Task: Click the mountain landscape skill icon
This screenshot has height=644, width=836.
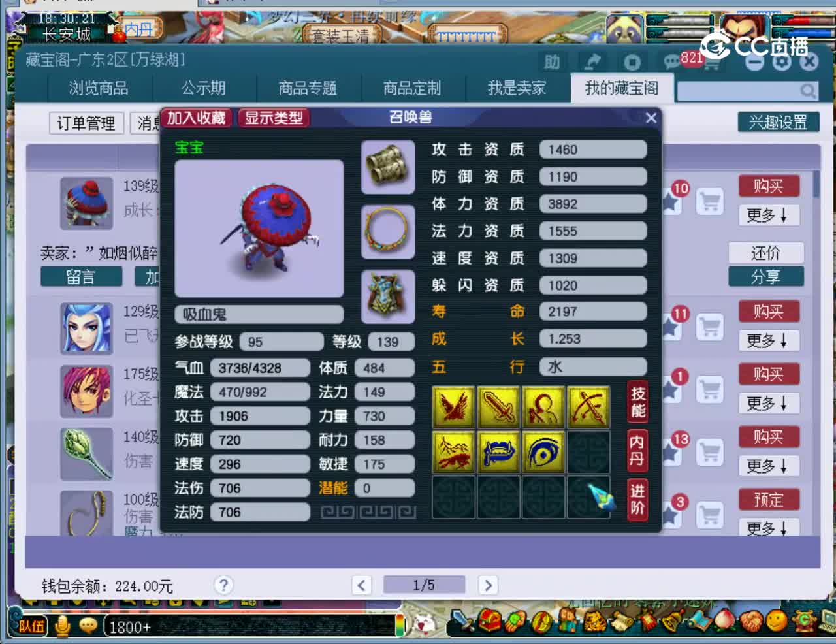Action: coord(453,451)
